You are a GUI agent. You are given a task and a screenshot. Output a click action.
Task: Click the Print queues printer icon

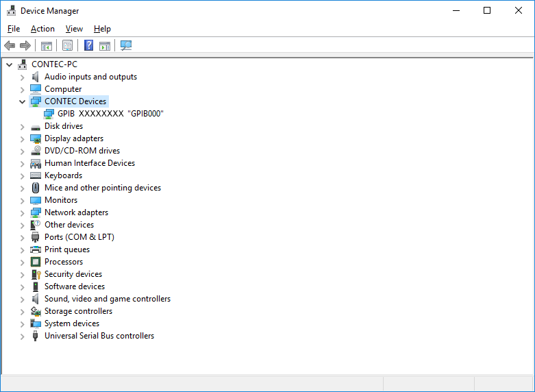click(36, 249)
